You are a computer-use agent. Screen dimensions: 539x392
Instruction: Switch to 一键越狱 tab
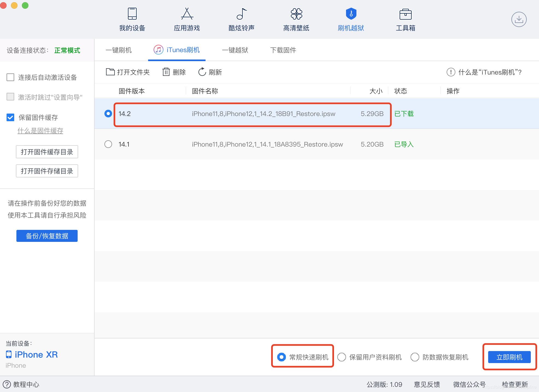(235, 50)
